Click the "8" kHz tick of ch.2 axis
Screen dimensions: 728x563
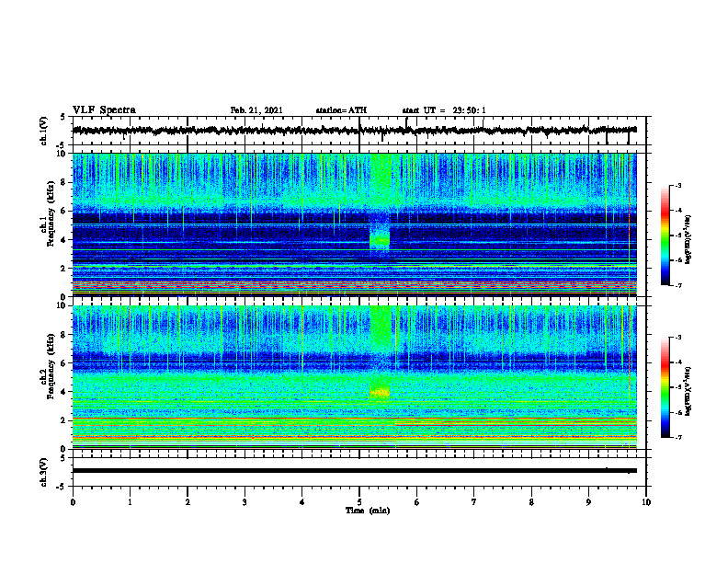click(x=63, y=335)
